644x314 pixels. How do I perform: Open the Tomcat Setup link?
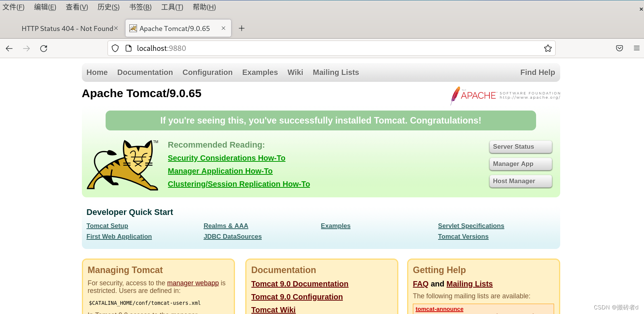tap(107, 226)
